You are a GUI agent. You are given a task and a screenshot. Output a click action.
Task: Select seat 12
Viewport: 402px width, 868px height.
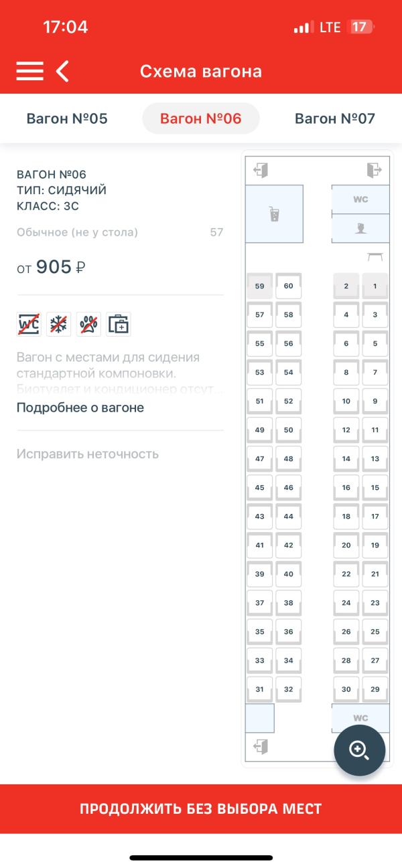(346, 430)
